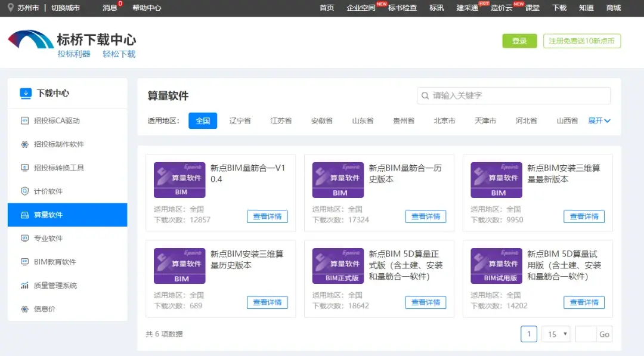The image size is (644, 356).
Task: Click the 专业软件 sidebar icon
Action: (x=24, y=238)
